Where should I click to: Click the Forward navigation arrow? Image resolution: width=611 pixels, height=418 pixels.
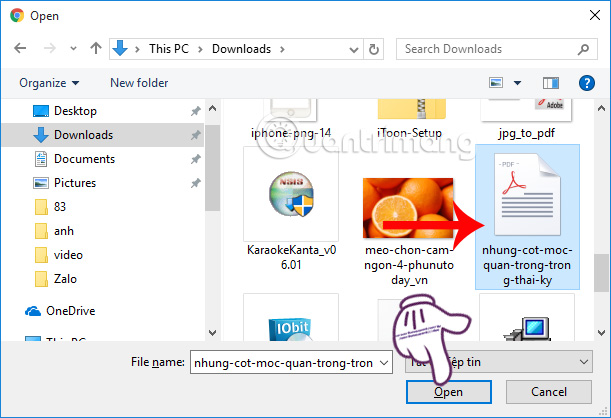(x=49, y=49)
